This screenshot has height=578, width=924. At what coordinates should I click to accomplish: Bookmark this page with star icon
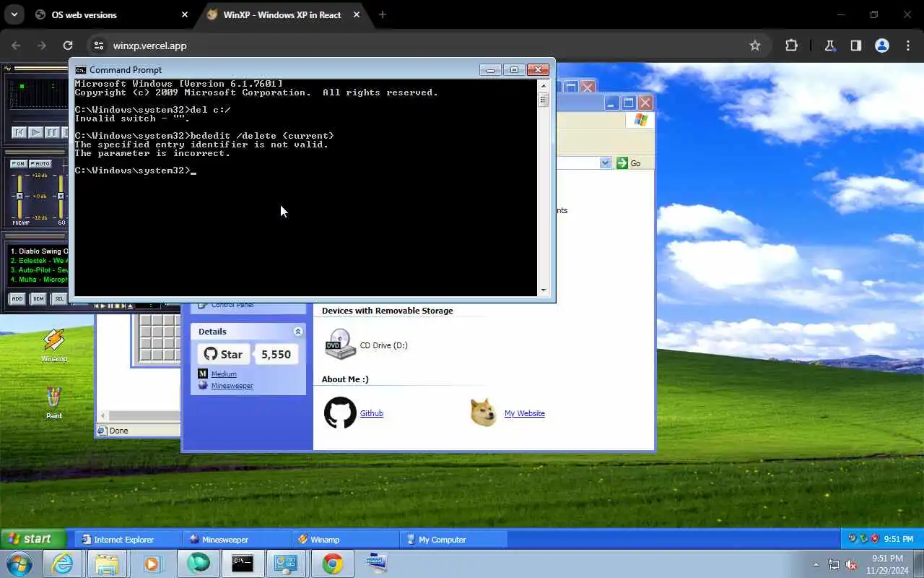pyautogui.click(x=755, y=46)
